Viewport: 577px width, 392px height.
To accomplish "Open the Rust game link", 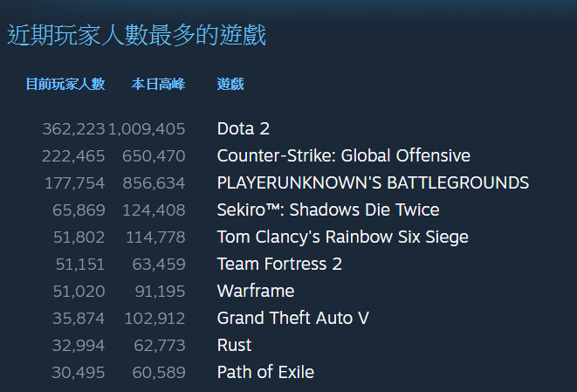I will click(235, 345).
